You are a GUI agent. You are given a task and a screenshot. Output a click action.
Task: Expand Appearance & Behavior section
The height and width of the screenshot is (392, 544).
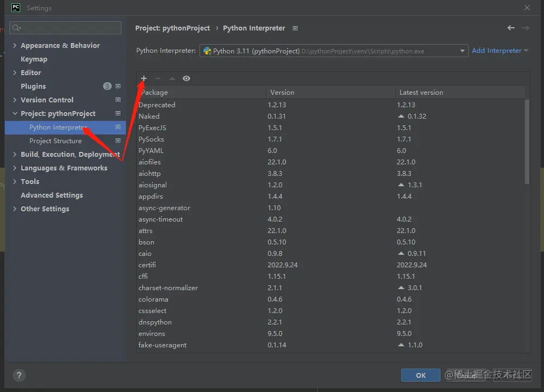tap(15, 45)
